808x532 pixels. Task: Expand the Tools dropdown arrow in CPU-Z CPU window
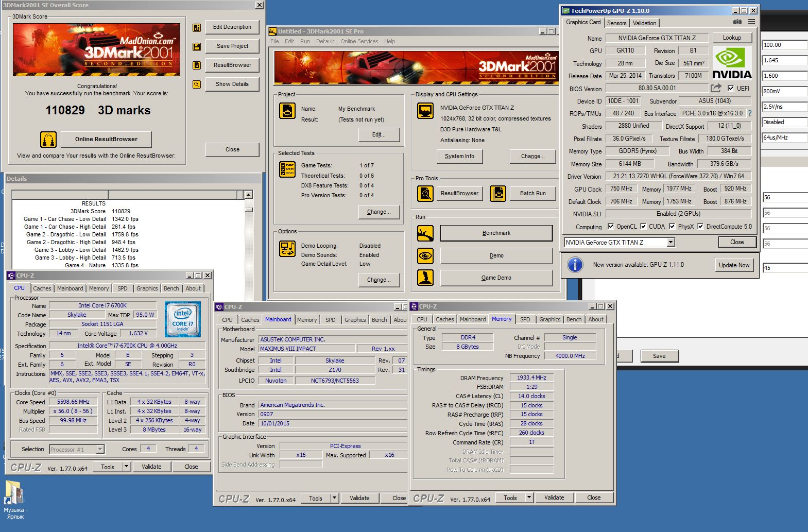pos(126,467)
